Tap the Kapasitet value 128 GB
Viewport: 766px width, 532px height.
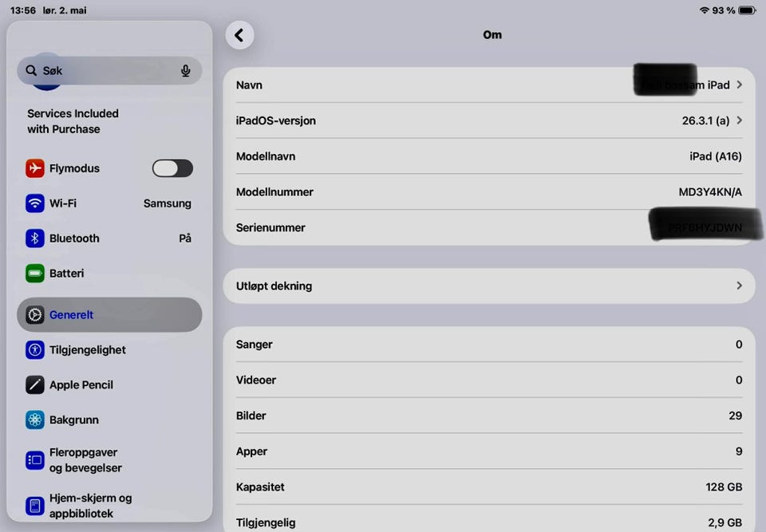click(x=724, y=487)
